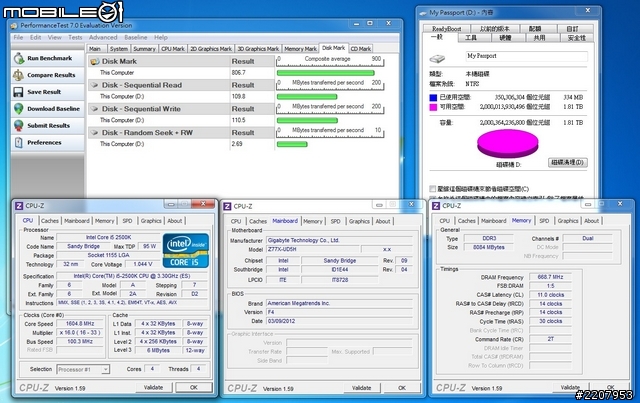This screenshot has width=640, height=403.
Task: Open the Help menu in PerformanceTest
Action: pos(161,37)
